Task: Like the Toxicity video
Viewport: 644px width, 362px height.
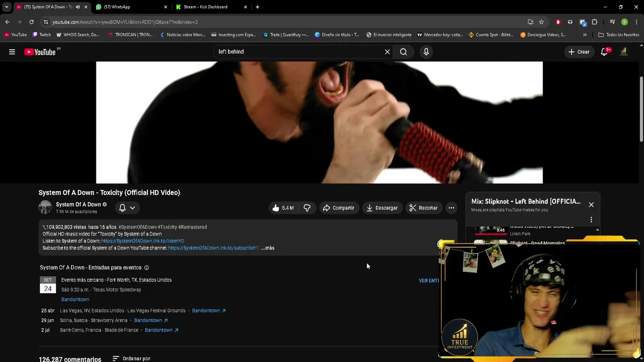Action: (284, 208)
